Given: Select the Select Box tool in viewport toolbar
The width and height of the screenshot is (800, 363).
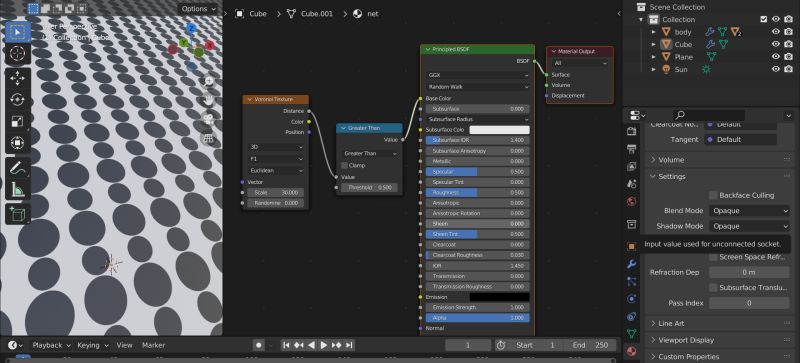Looking at the screenshot, I should [x=18, y=33].
